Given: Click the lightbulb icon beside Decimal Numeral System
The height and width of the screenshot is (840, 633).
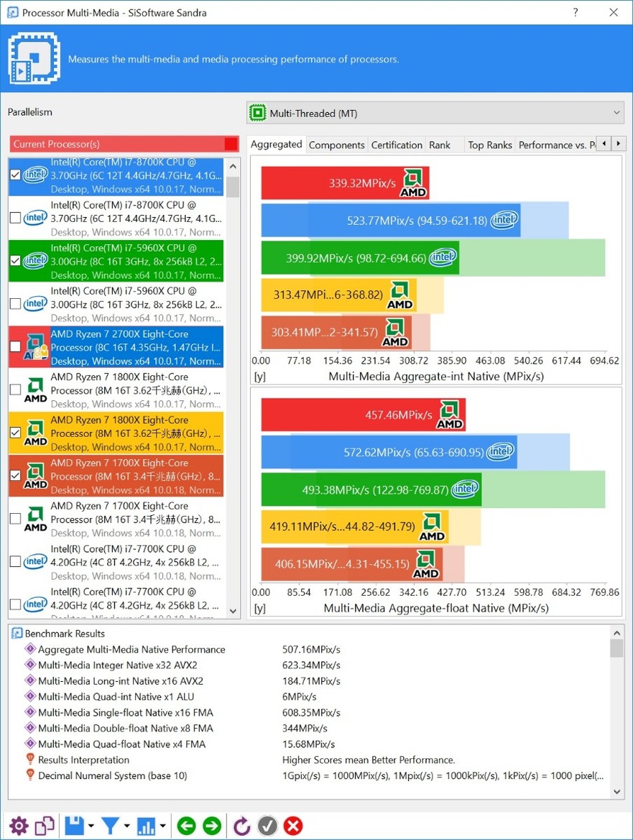Looking at the screenshot, I should pos(30,775).
